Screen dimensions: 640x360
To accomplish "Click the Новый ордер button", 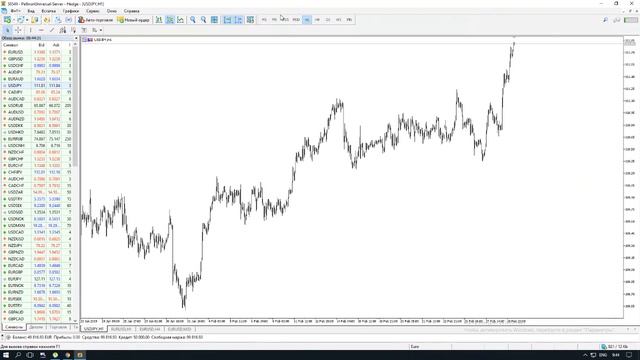I will point(134,20).
